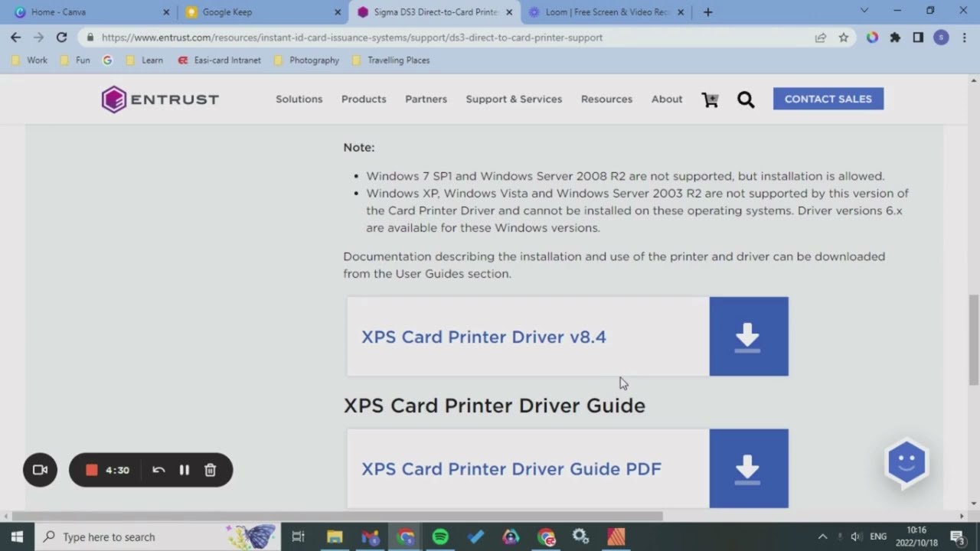The width and height of the screenshot is (980, 551).
Task: Show hidden system tray icons
Action: click(x=822, y=536)
